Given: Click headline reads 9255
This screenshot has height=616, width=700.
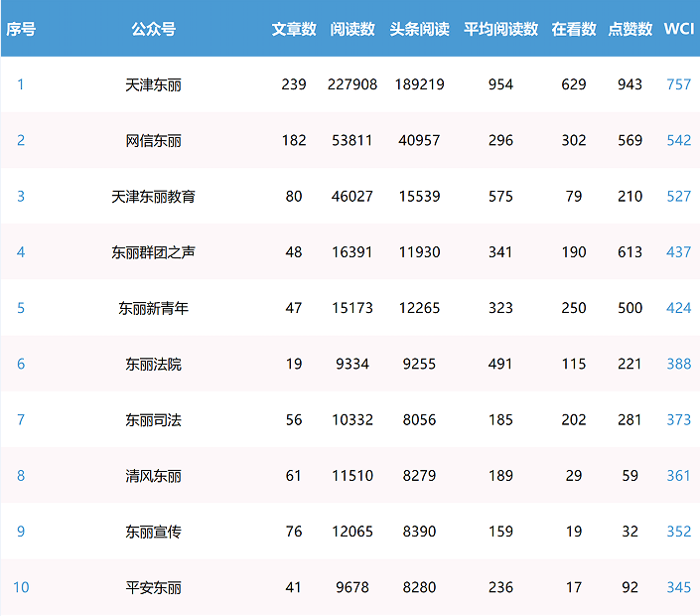Looking at the screenshot, I should 419,364.
